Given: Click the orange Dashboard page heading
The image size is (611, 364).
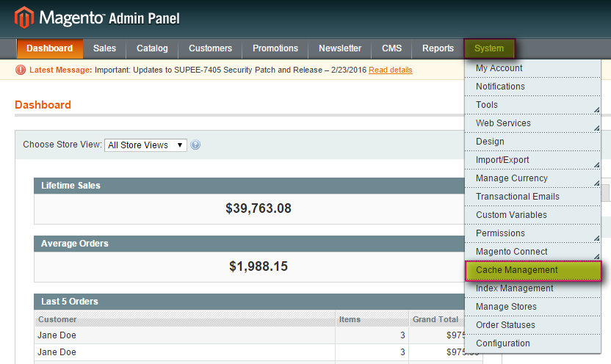Looking at the screenshot, I should (43, 105).
